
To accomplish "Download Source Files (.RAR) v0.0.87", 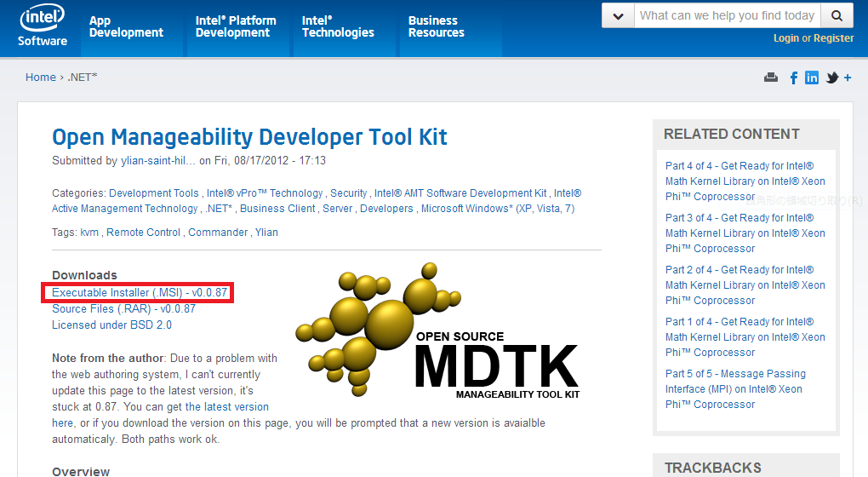I will (123, 308).
